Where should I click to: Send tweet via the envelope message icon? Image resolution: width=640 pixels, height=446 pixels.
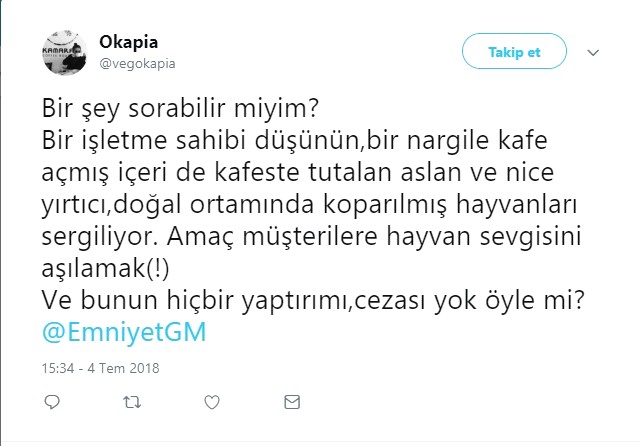(291, 402)
